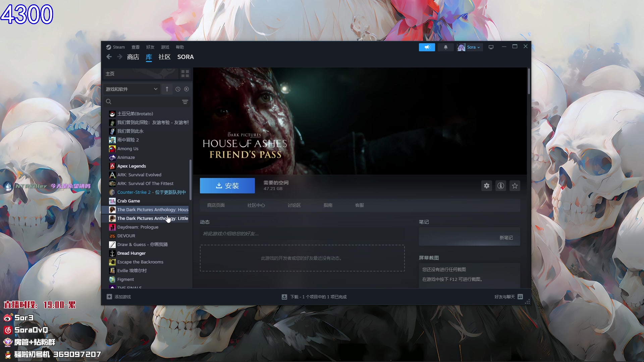Open the 好友 menu
Viewport: 644px width, 362px height.
click(150, 47)
